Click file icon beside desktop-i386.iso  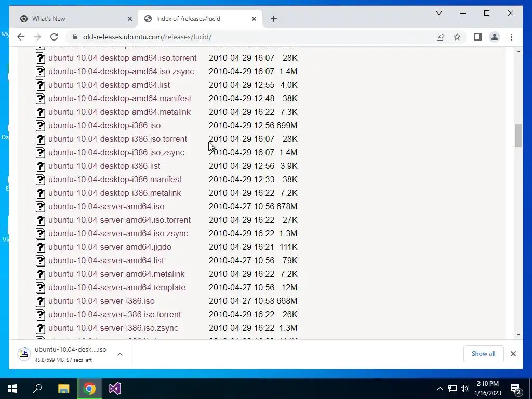[41, 126]
